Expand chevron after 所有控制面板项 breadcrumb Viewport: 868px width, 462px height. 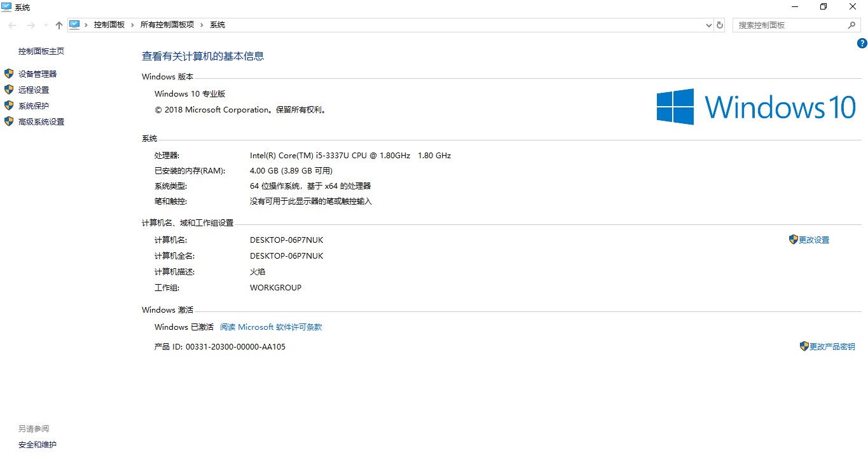(x=202, y=25)
